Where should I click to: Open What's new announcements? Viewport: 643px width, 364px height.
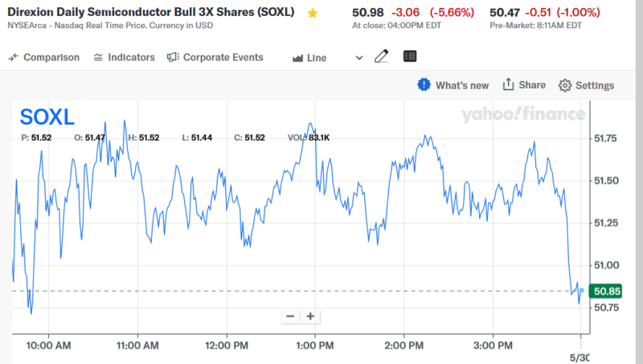453,85
